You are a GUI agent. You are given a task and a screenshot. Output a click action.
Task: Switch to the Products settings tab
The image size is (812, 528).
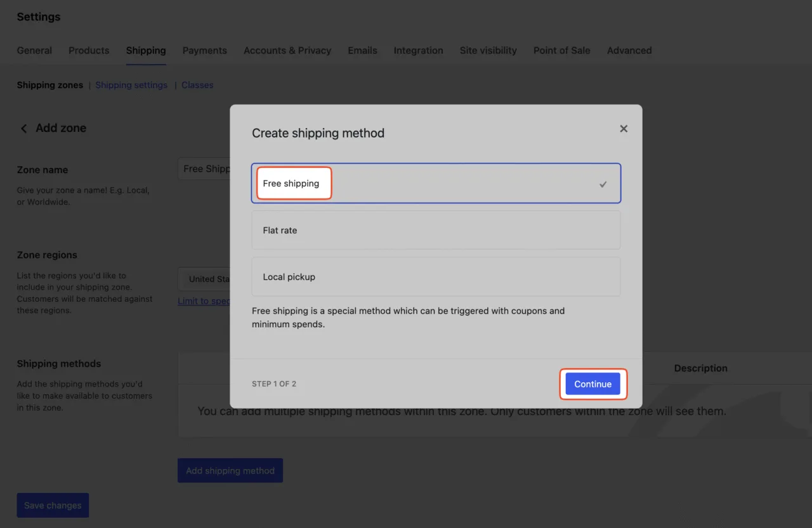[89, 51]
